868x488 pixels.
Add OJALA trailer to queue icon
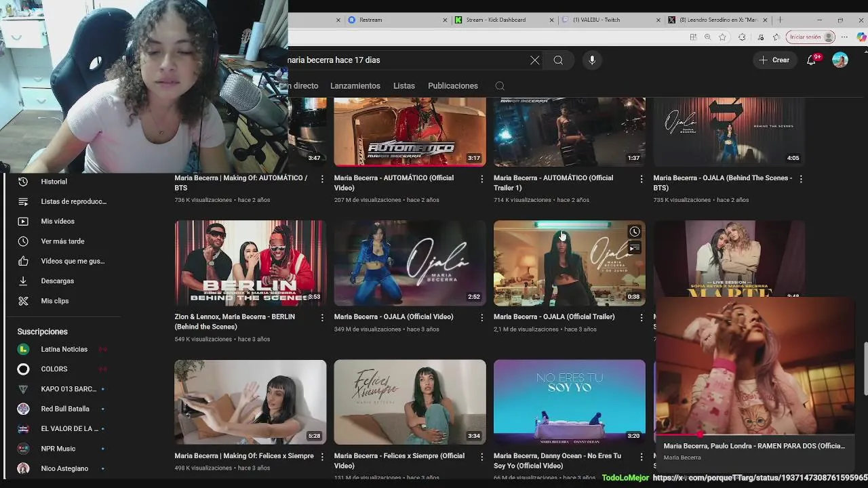coord(634,248)
